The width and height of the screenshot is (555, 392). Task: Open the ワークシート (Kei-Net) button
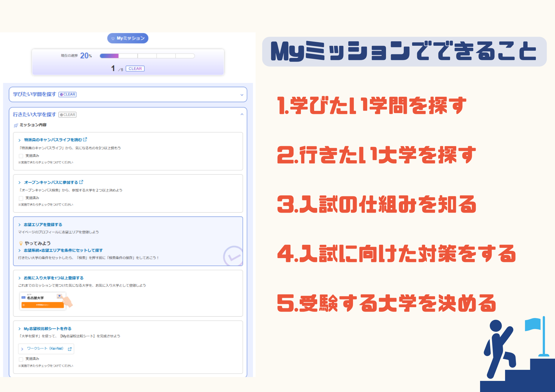46,349
